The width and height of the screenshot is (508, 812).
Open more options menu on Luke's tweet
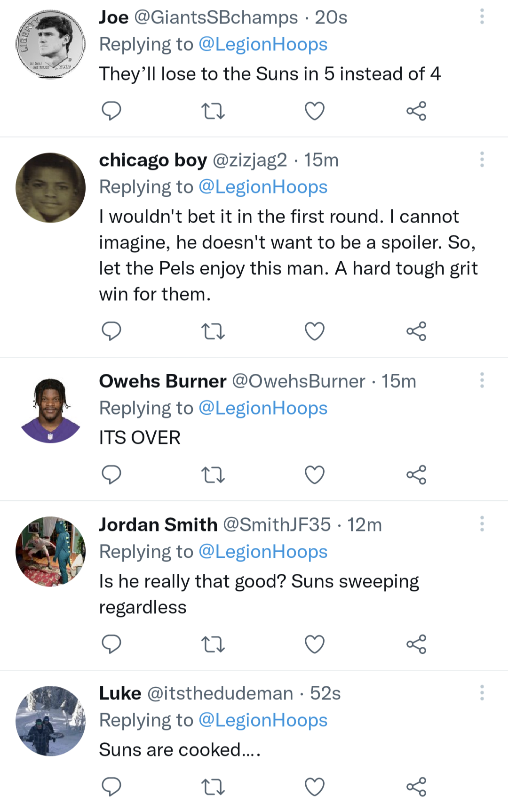tap(482, 692)
